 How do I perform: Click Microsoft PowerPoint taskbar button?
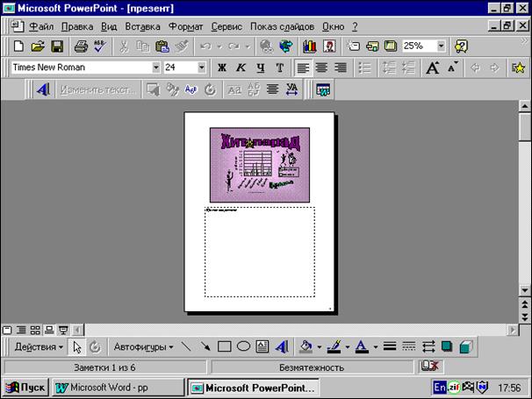(x=253, y=387)
